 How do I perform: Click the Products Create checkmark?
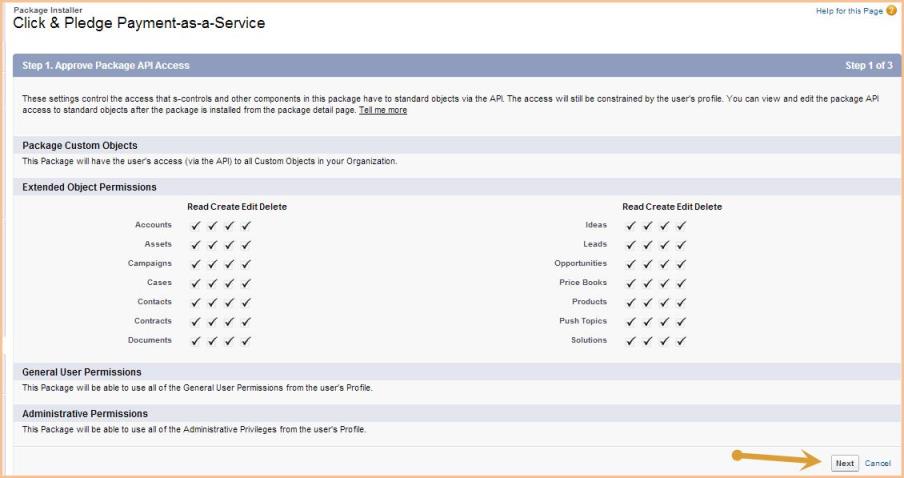point(648,302)
